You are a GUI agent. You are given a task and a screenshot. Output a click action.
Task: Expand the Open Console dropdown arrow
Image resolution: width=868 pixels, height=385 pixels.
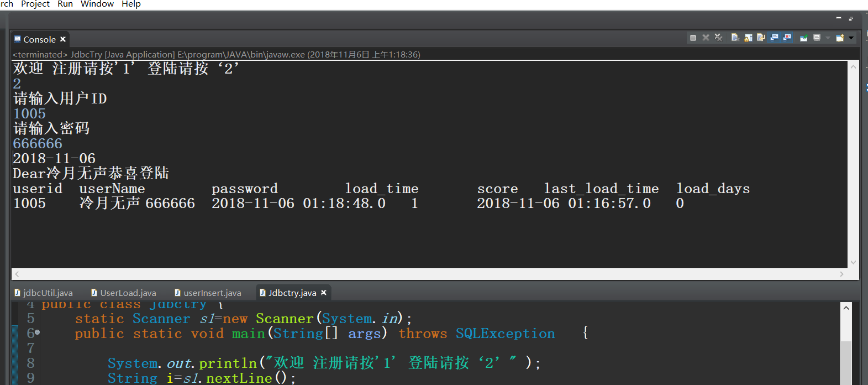click(x=851, y=38)
